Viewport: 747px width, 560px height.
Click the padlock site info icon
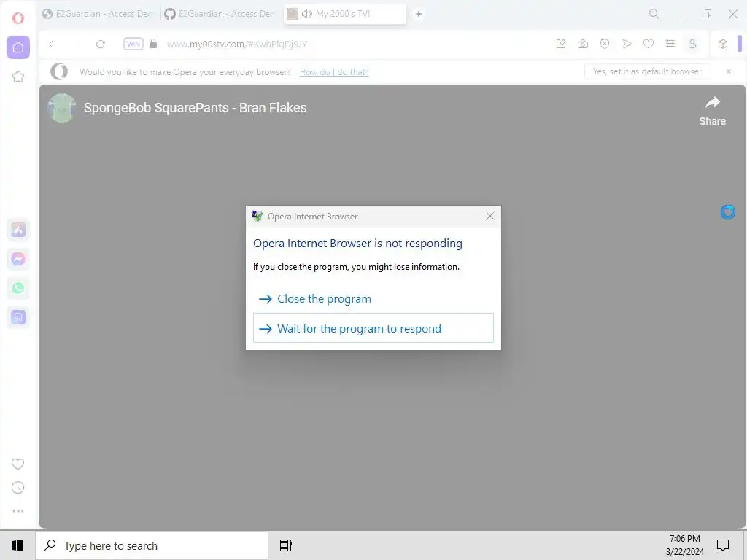153,44
